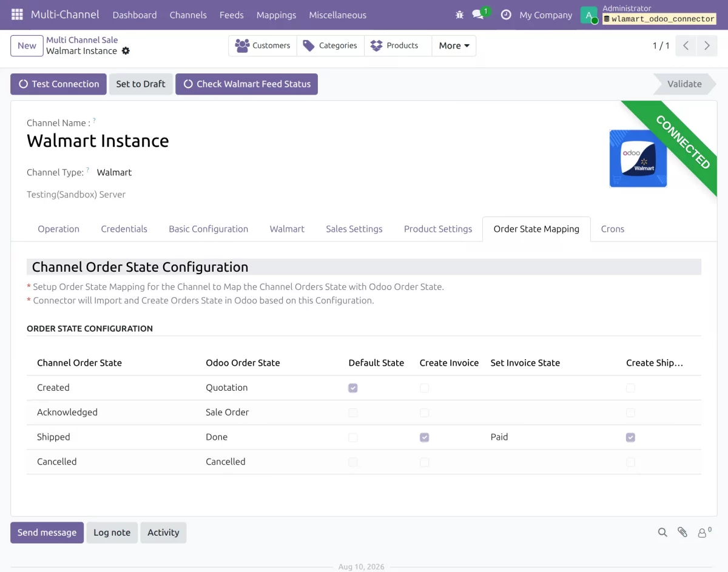
Task: Go to next record arrow
Action: [707, 45]
